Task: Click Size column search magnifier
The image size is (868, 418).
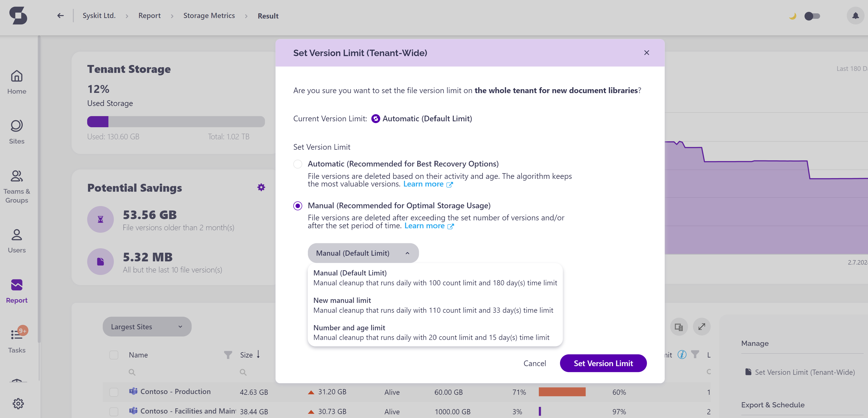Action: click(x=243, y=372)
